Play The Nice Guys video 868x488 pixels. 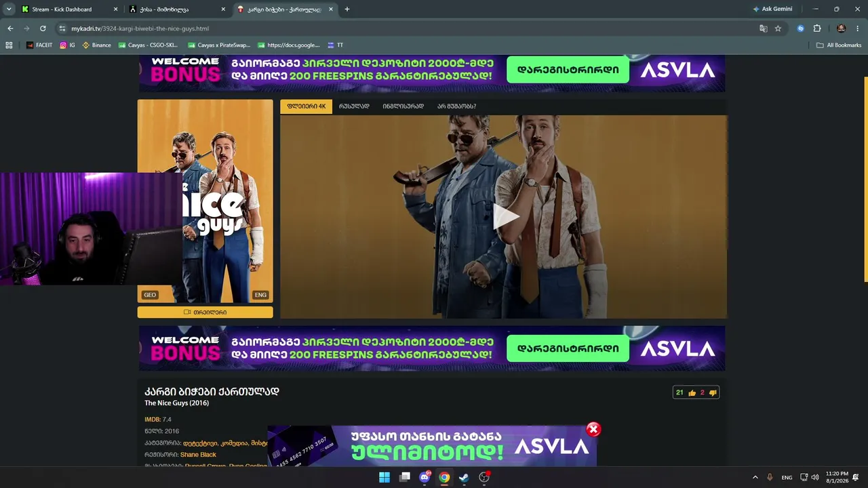click(x=505, y=216)
